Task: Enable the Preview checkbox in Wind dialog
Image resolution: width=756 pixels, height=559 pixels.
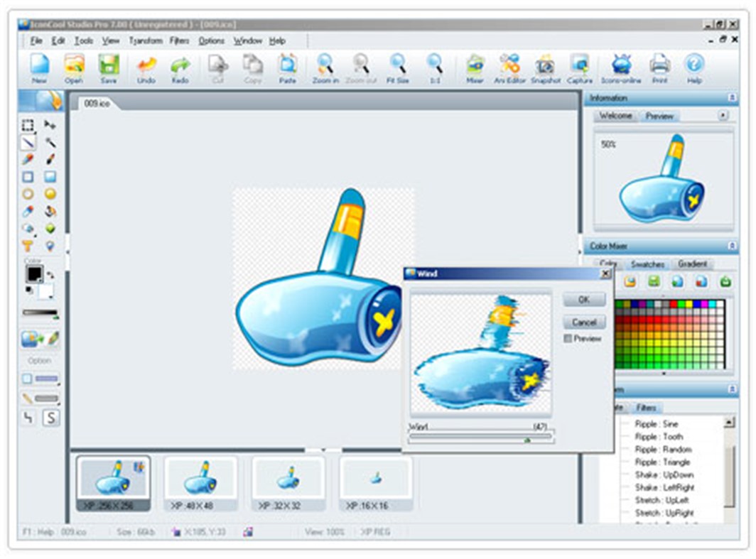Action: point(568,338)
